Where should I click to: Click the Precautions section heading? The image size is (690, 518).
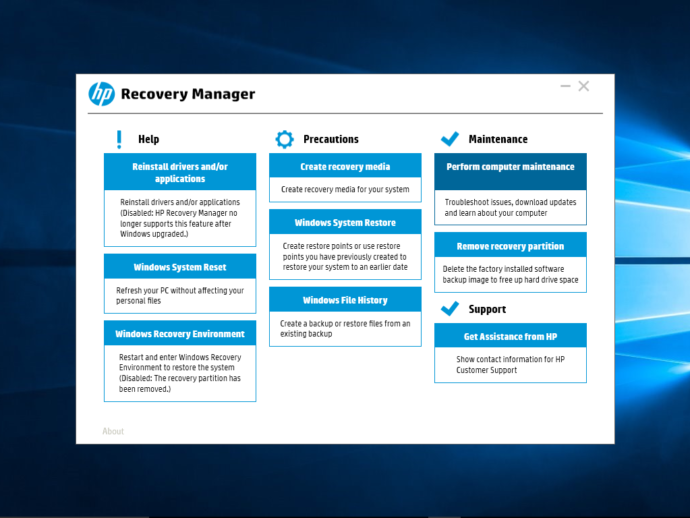(331, 139)
